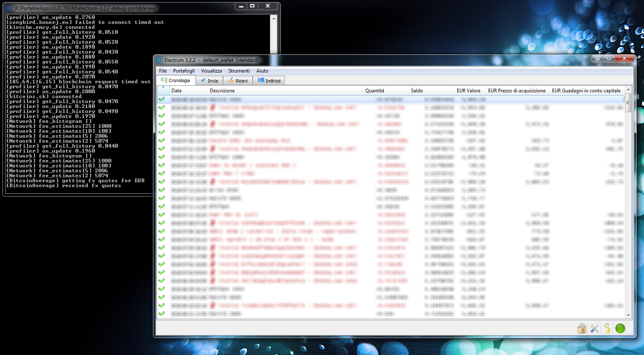Sort history by the Saldo column header
Viewport: 644px width, 355px height.
coord(432,91)
